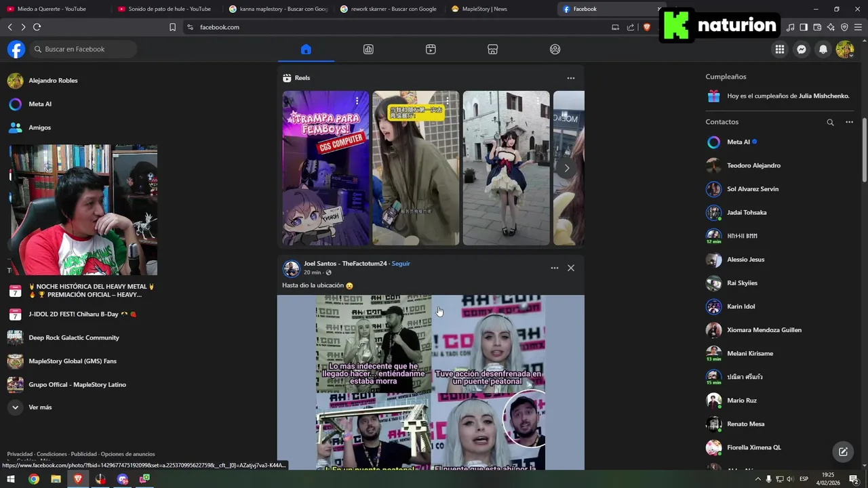Open Brave main hamburger menu
This screenshot has height=488, width=868.
pos(858,27)
